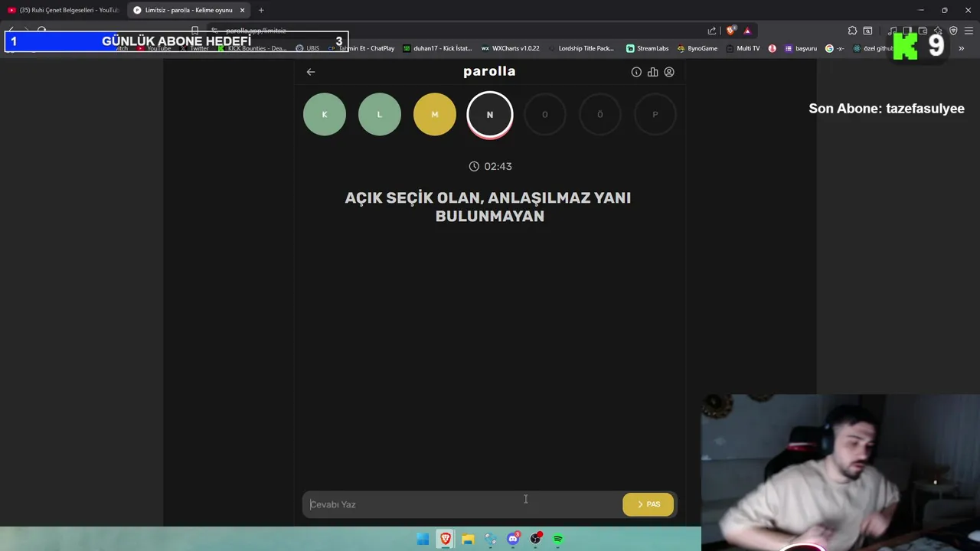The image size is (980, 551).
Task: Select the active N letter circle
Action: coord(490,115)
